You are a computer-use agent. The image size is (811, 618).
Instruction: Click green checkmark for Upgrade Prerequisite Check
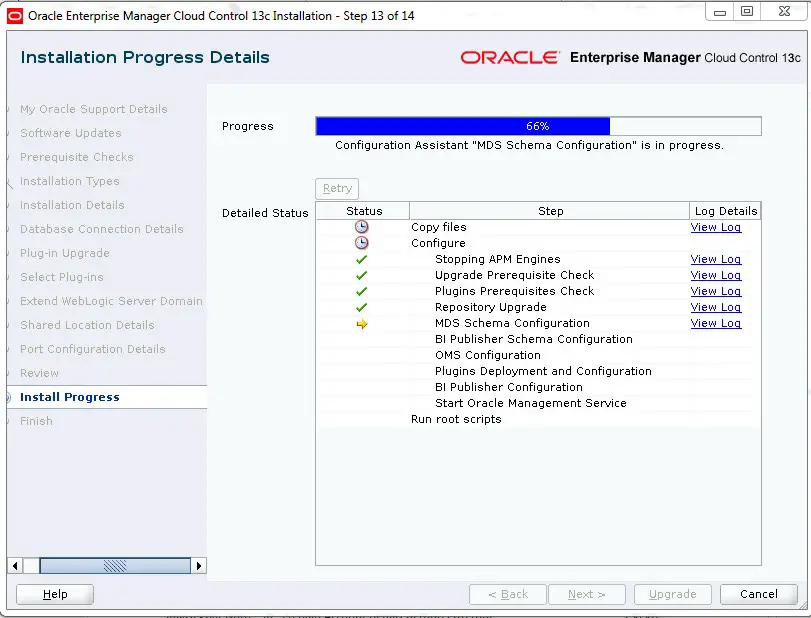[362, 275]
